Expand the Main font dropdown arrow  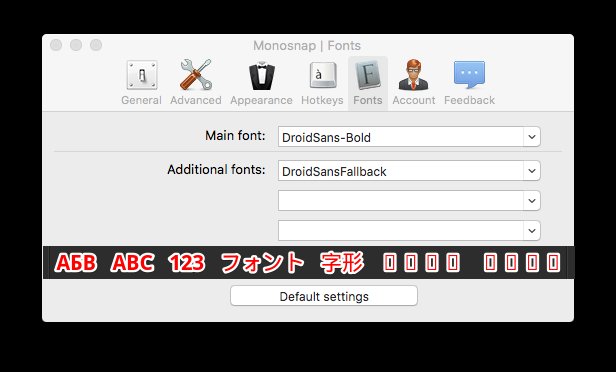point(532,137)
